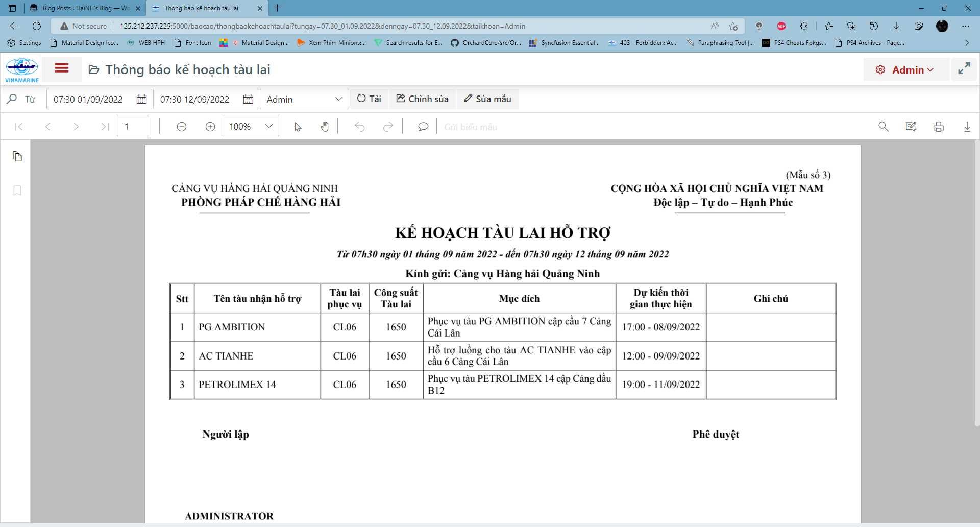Print the document using printer icon
Image resolution: width=980 pixels, height=527 pixels.
(938, 127)
